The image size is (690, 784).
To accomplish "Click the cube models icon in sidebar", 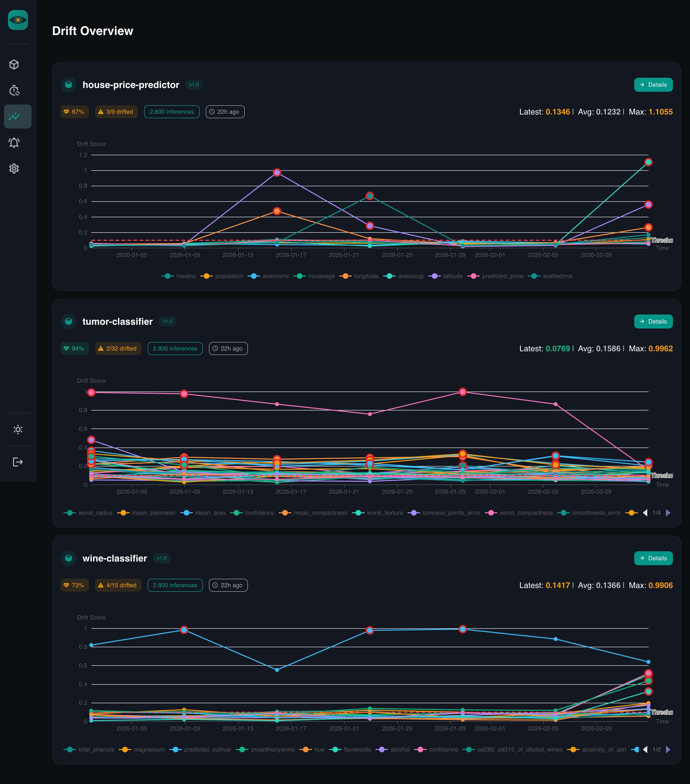I will 14,64.
